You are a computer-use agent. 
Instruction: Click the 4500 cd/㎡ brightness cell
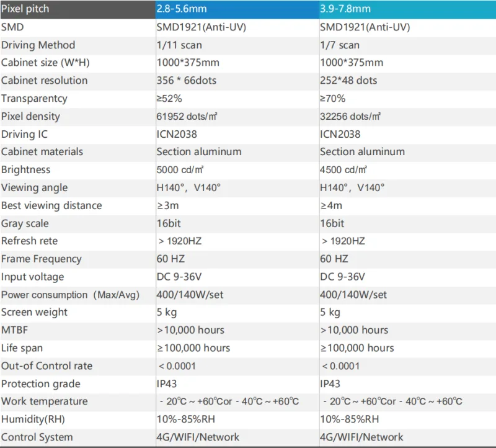pyautogui.click(x=343, y=169)
